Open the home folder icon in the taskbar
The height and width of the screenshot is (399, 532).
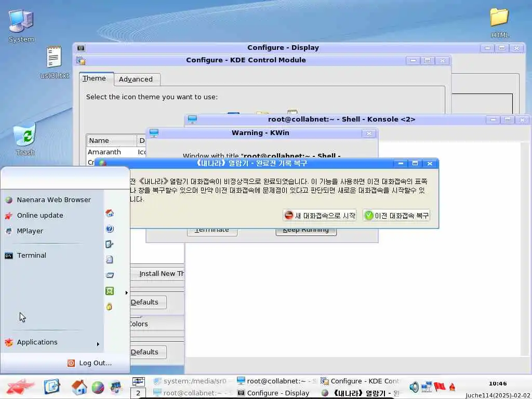coord(79,387)
